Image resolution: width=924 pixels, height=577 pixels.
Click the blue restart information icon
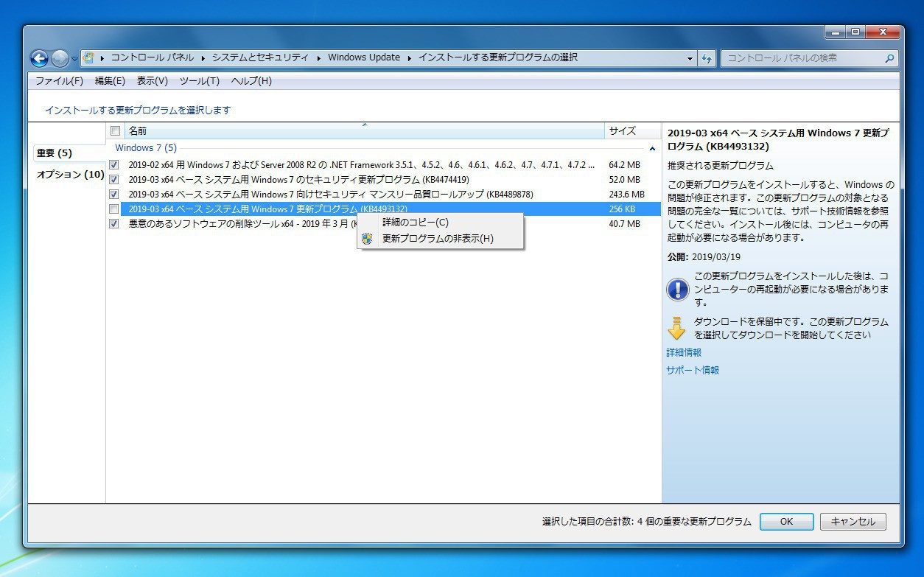(677, 289)
